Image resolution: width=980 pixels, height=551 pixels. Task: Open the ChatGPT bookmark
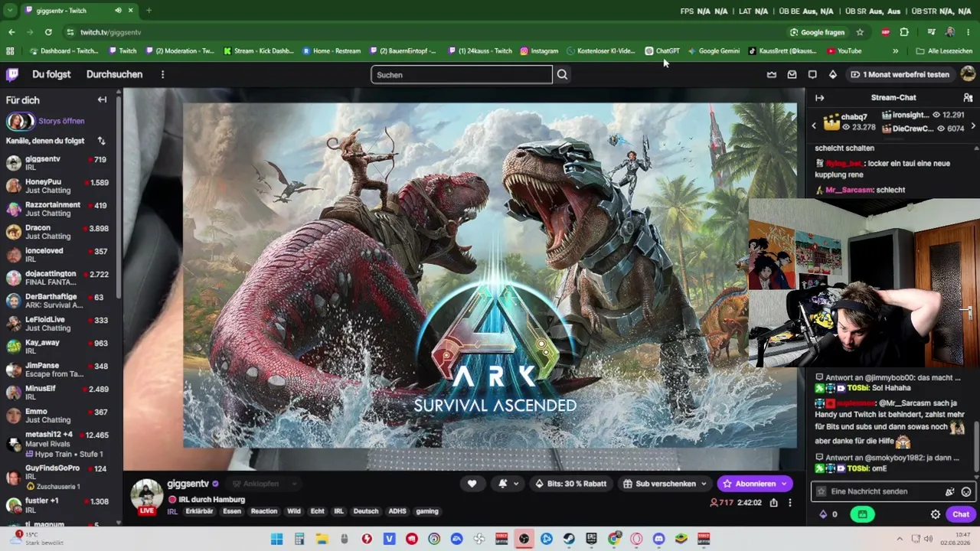(x=662, y=51)
